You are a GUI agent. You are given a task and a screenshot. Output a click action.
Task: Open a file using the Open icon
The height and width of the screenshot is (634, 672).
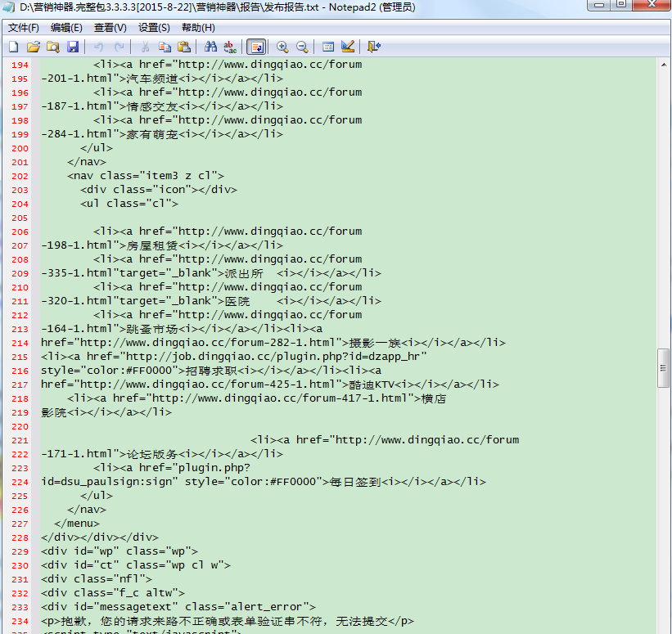click(32, 47)
